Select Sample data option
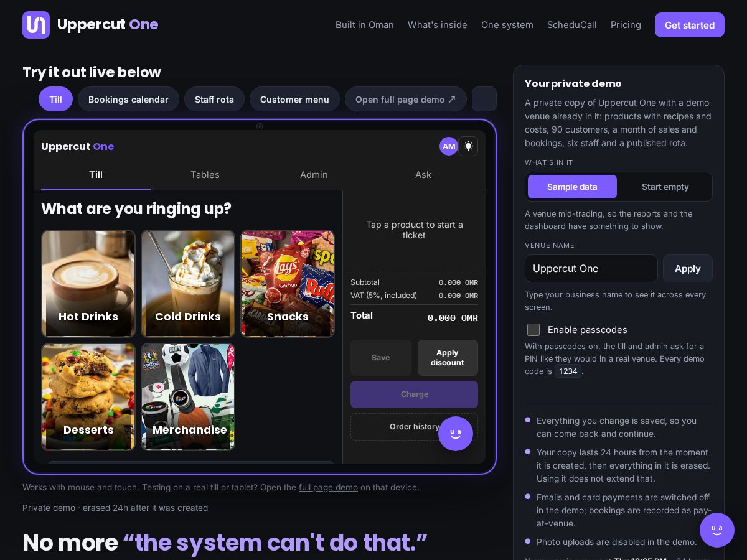The height and width of the screenshot is (560, 747). pyautogui.click(x=572, y=187)
